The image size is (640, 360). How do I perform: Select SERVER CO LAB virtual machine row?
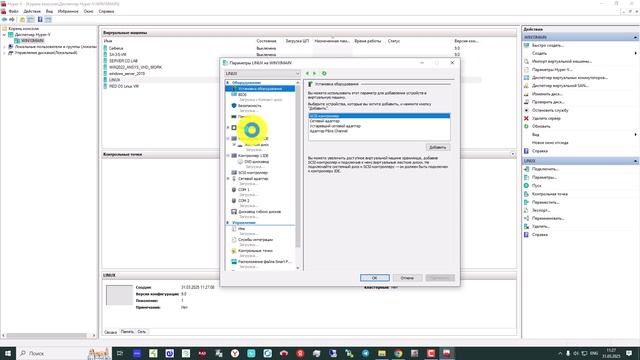(x=123, y=61)
